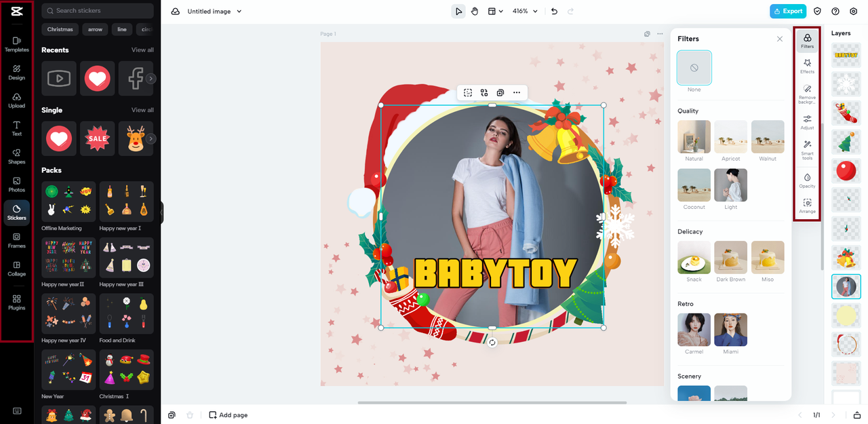Click the shield icon next to Export
868x424 pixels.
pos(817,12)
